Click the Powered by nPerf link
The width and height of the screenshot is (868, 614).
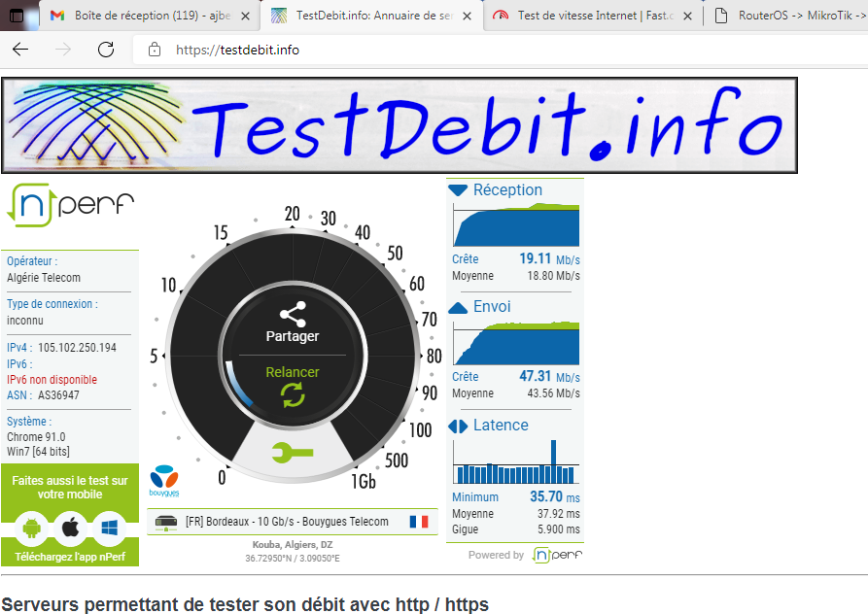525,555
